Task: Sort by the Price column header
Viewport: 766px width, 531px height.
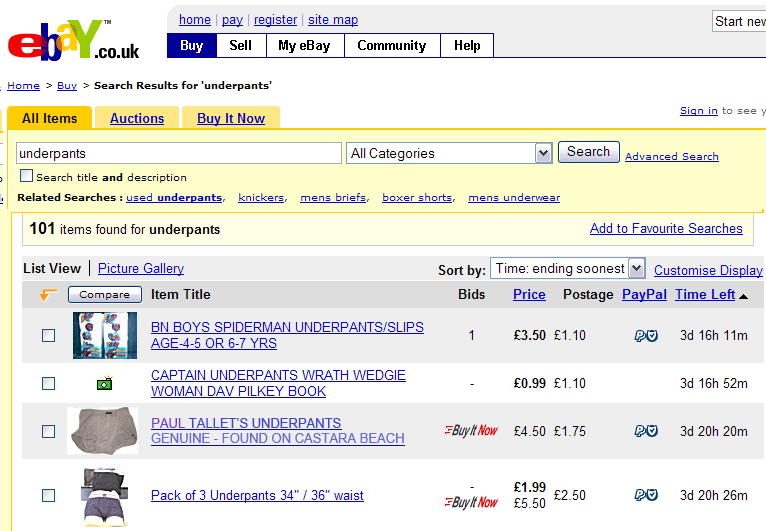Action: point(529,294)
